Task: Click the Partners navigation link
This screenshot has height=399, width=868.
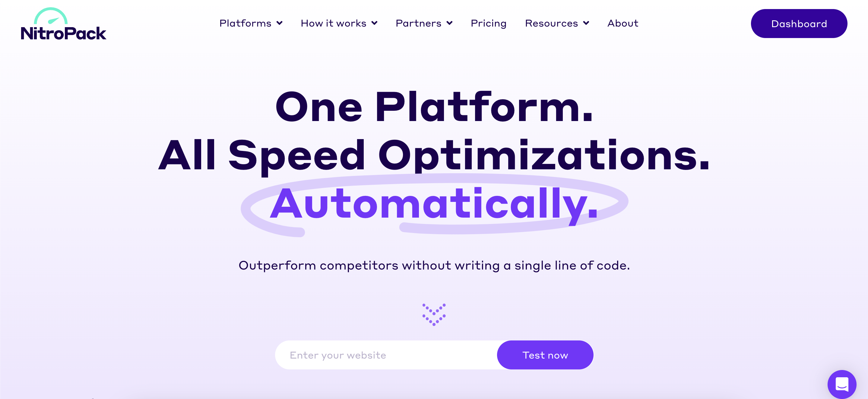Action: point(424,23)
